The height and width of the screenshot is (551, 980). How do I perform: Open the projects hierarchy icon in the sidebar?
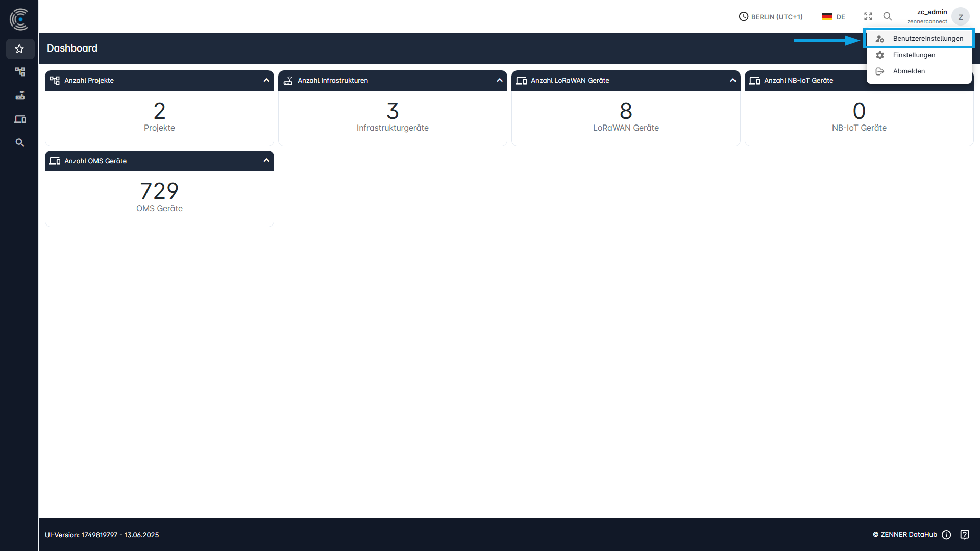coord(19,72)
